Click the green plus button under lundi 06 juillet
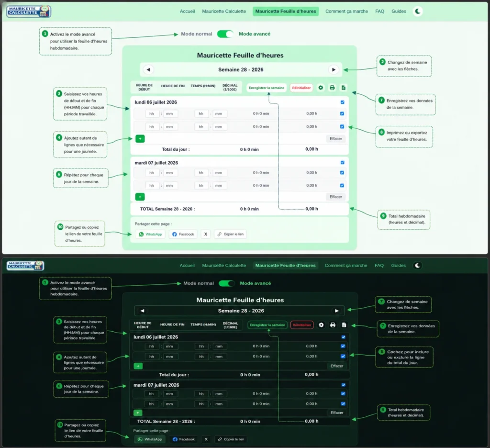The height and width of the screenshot is (448, 490). (140, 138)
